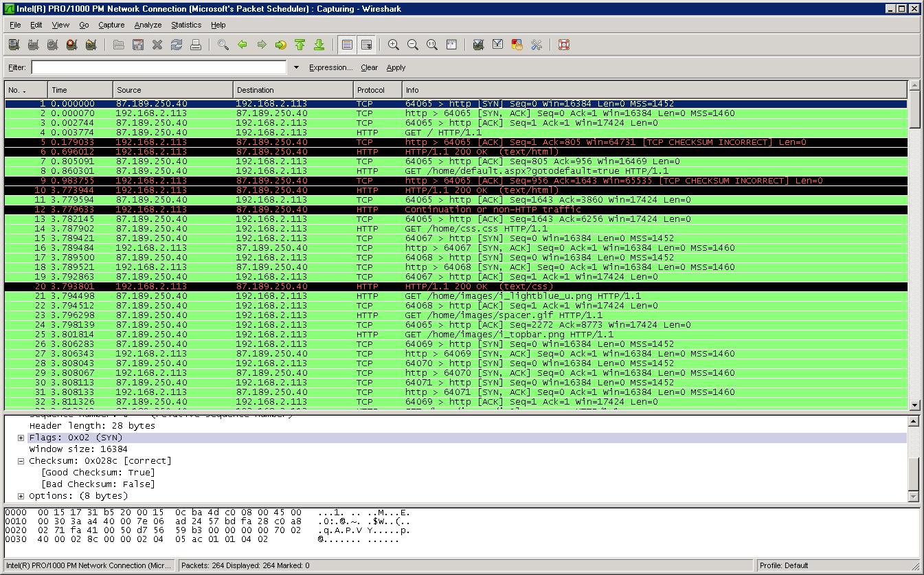
Task: Open preferences tools icon
Action: [537, 45]
